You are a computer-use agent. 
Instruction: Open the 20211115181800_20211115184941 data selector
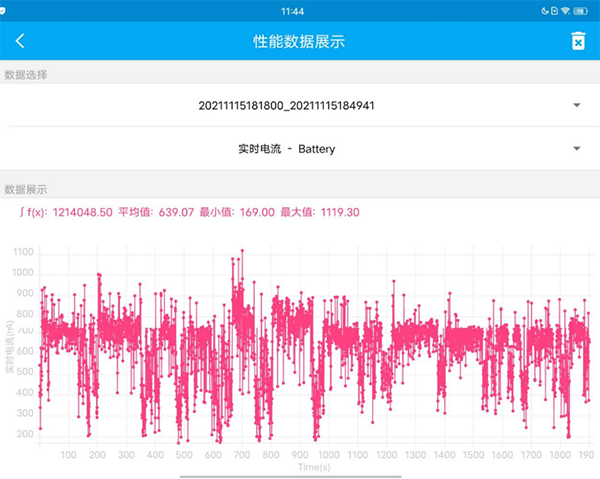pyautogui.click(x=286, y=105)
